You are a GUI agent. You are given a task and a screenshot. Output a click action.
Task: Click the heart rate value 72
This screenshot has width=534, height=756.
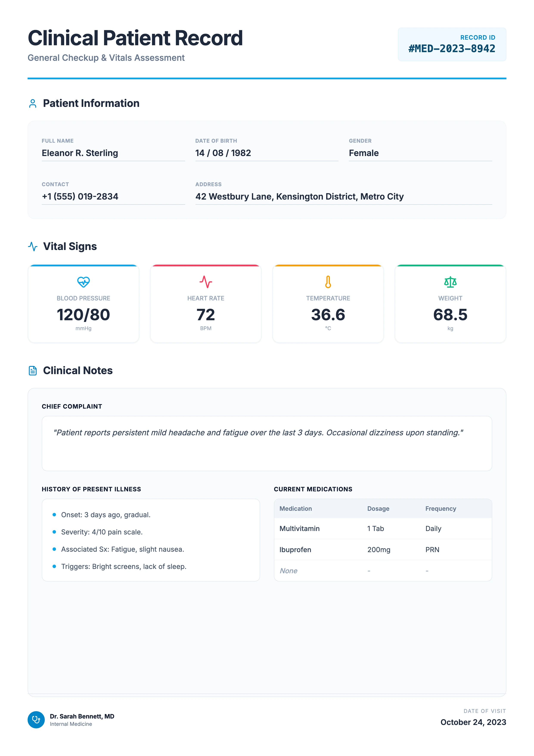206,314
